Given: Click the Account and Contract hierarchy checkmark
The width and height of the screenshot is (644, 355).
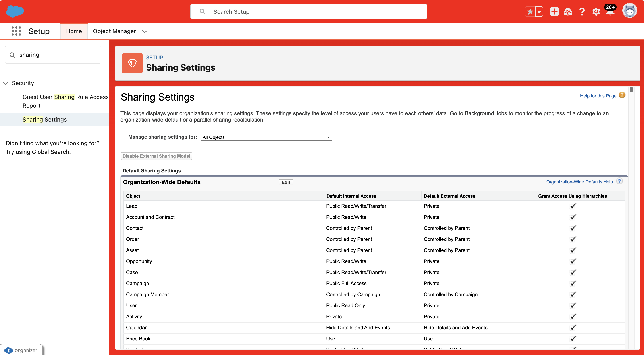Looking at the screenshot, I should [x=573, y=217].
